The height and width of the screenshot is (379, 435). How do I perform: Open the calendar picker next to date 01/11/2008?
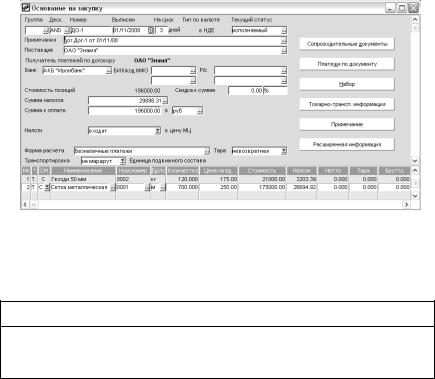coord(150,30)
